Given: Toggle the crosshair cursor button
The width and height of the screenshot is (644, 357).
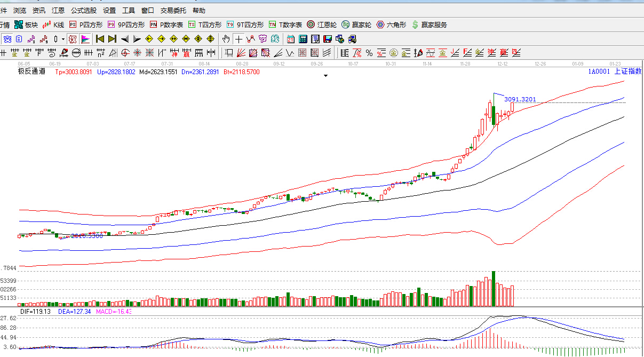Looking at the screenshot, I should [x=238, y=39].
